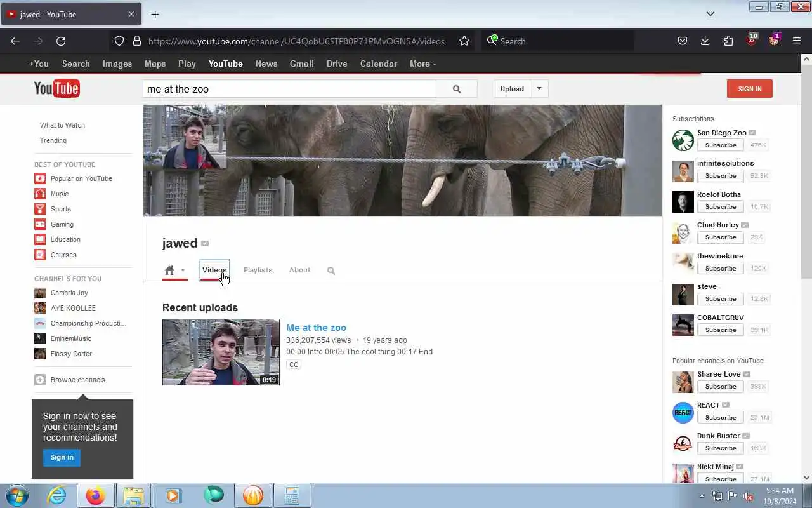Show hidden tray icons arrow
This screenshot has width=812, height=508.
702,496
